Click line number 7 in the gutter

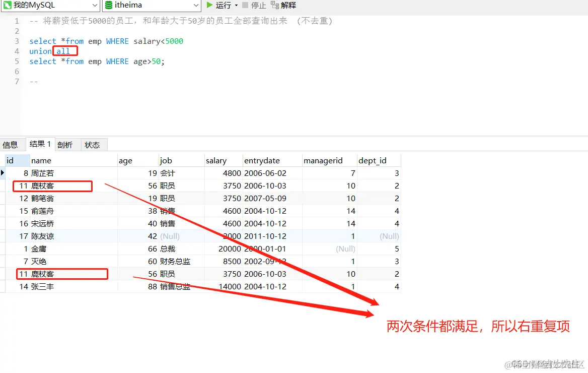click(17, 82)
